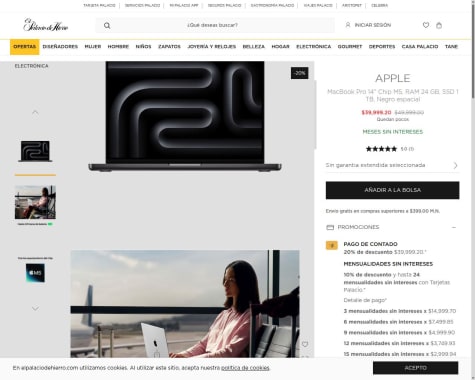Open the Mujer menu

pyautogui.click(x=93, y=47)
